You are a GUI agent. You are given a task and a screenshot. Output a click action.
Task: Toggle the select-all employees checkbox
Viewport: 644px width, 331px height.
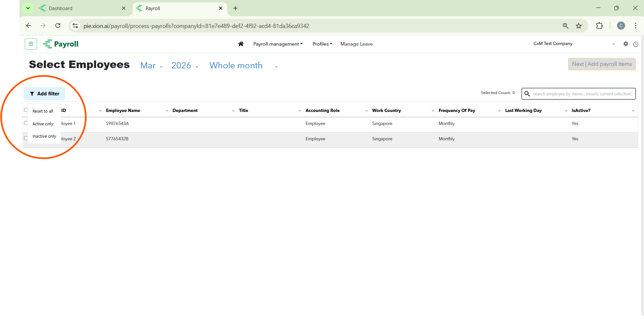click(26, 110)
